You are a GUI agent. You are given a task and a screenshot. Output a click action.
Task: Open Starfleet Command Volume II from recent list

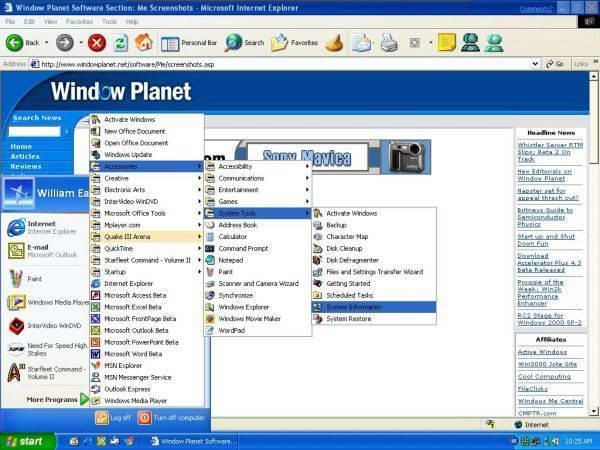(47, 373)
